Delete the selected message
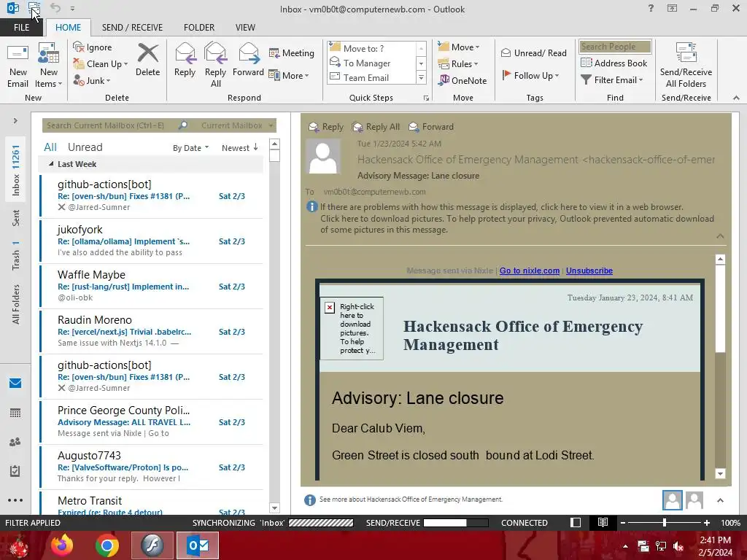747x560 pixels. [147, 60]
